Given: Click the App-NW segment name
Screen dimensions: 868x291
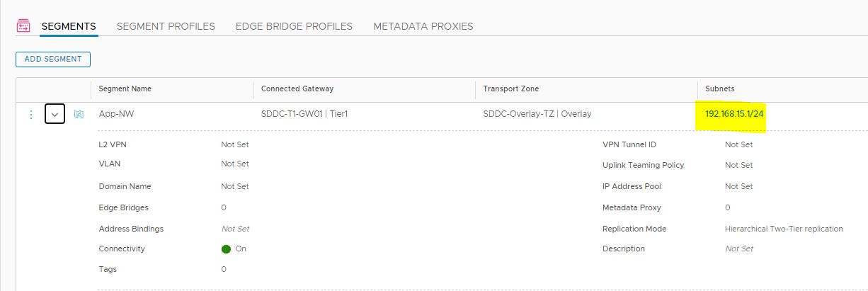Looking at the screenshot, I should click(x=116, y=114).
